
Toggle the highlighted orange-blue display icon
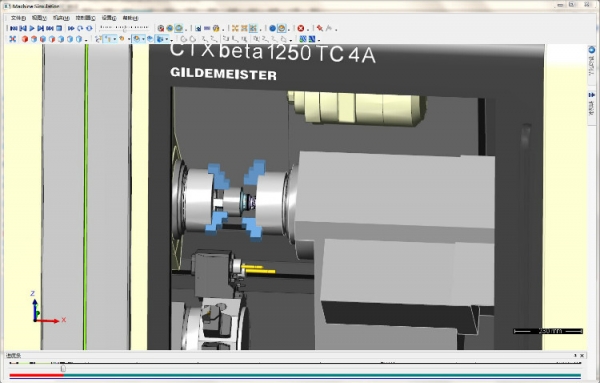(137, 39)
